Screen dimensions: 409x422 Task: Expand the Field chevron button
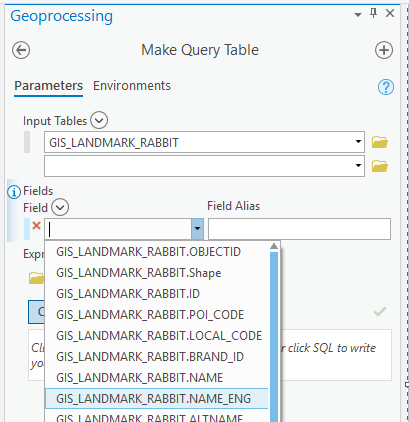pyautogui.click(x=60, y=208)
